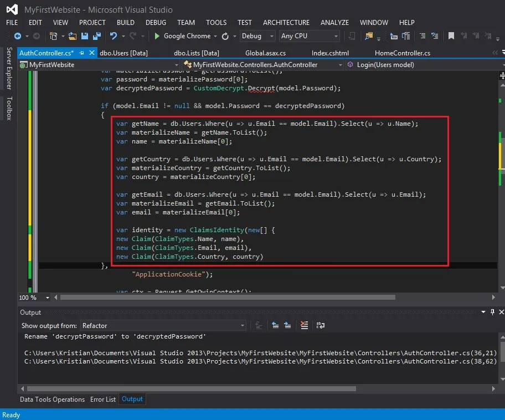Viewport: 505px width, 420px height.
Task: Toggle auto hide pin on Output panel
Action: point(492,312)
